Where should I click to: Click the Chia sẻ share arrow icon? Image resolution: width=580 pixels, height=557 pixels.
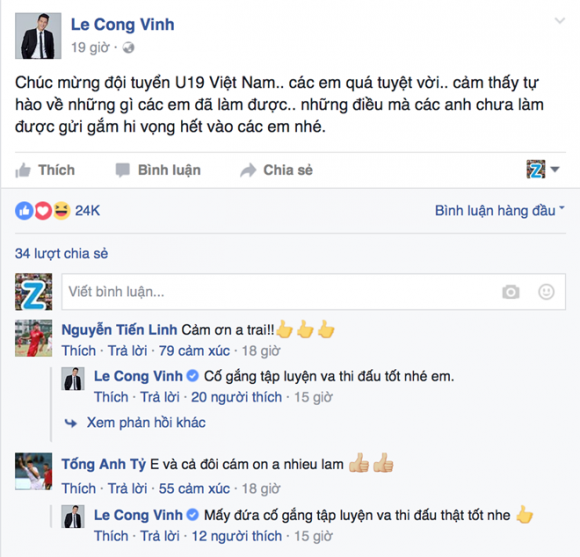click(x=248, y=170)
